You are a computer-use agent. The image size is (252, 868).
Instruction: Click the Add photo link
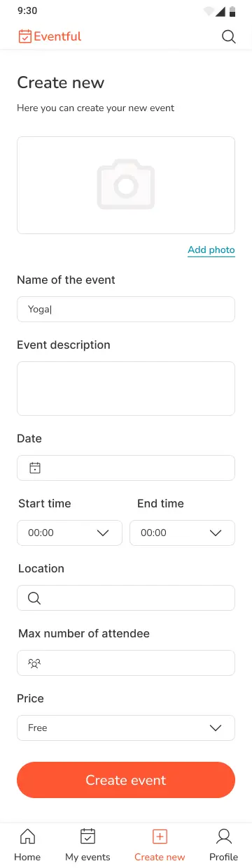click(x=211, y=250)
